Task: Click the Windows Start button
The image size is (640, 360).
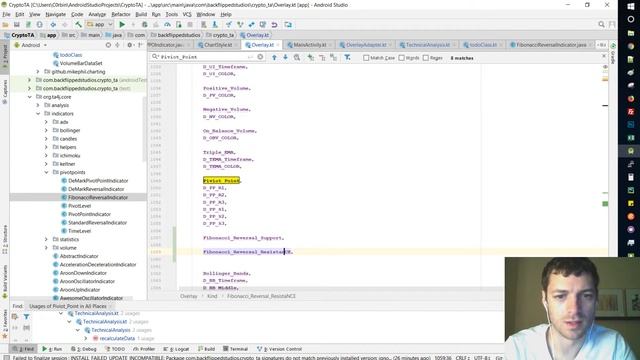Action: (631, 6)
